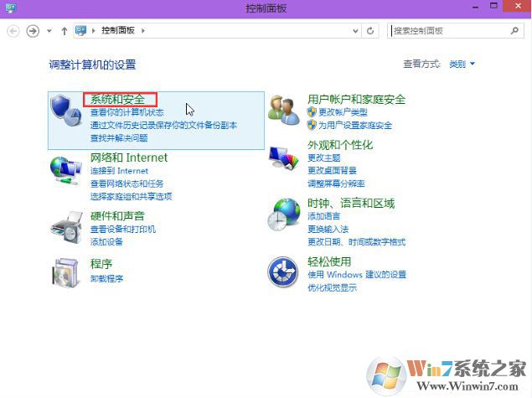
Task: Click 控制面板 breadcrumb in address bar
Action: [x=118, y=30]
